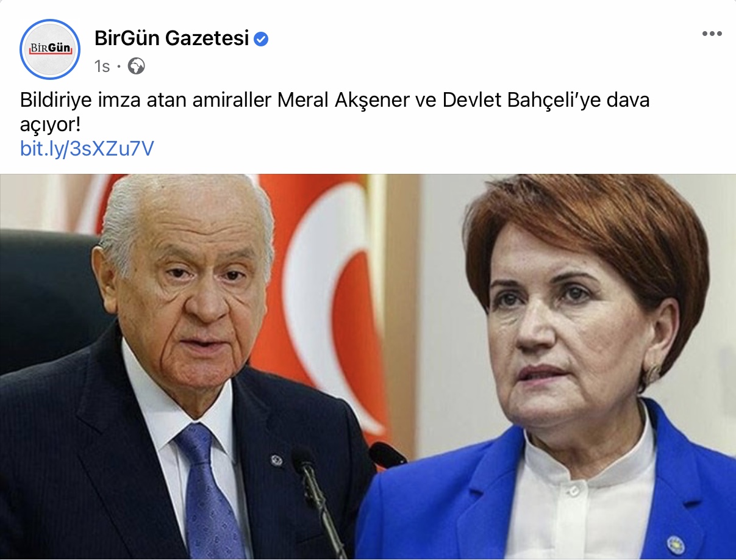
Task: Click the blue verified badge
Action: coord(262,39)
